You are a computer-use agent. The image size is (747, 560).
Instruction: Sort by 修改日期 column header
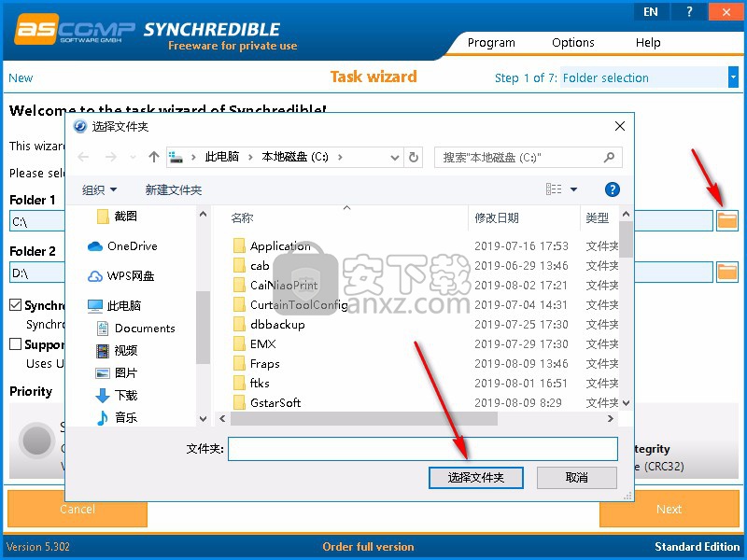point(497,218)
